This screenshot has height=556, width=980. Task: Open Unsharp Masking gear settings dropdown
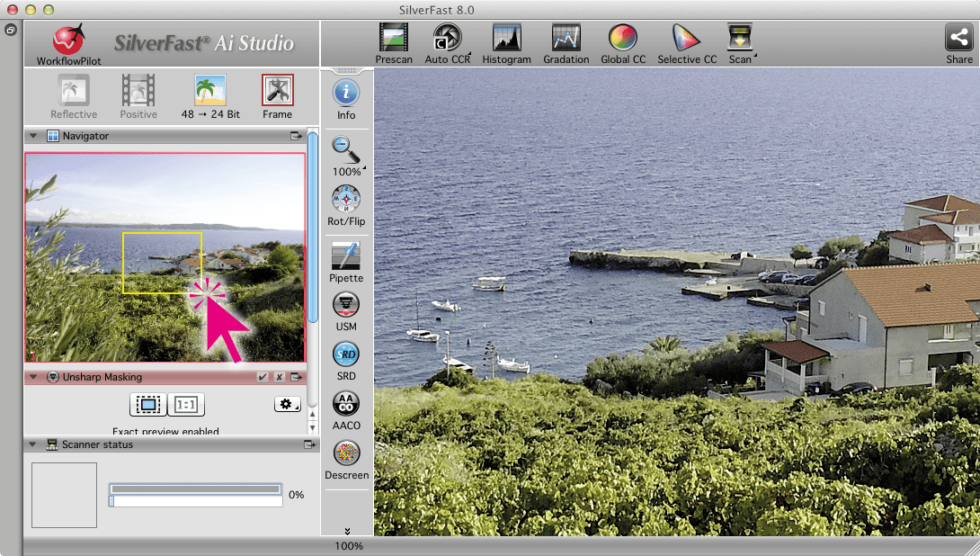287,405
